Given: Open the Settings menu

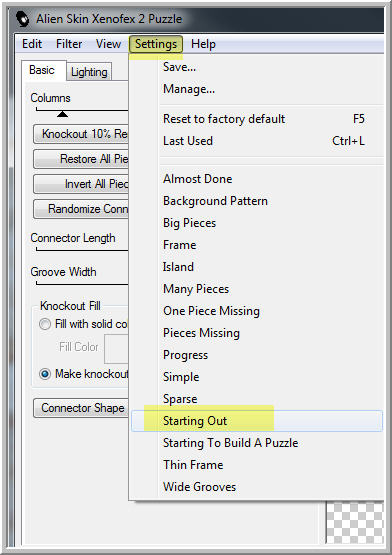Looking at the screenshot, I should pos(156,44).
